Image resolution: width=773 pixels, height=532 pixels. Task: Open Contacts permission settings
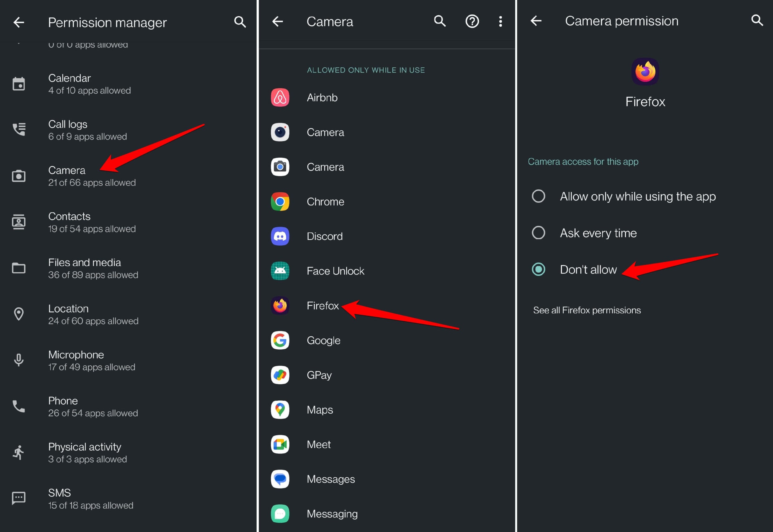click(x=92, y=222)
